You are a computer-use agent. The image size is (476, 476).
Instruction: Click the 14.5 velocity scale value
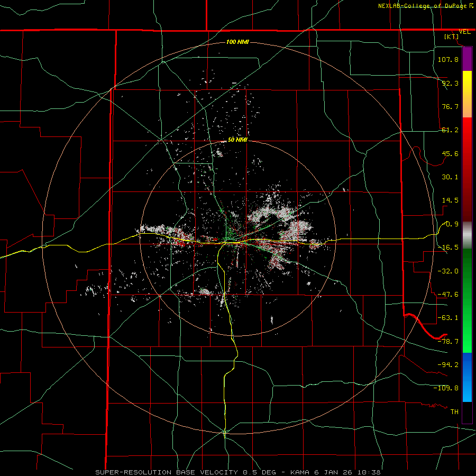coord(450,200)
